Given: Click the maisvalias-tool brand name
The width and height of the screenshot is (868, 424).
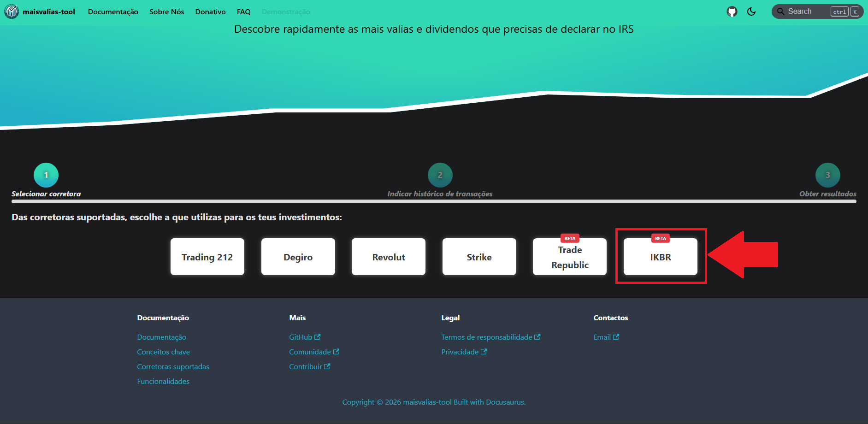Looking at the screenshot, I should click(x=49, y=12).
